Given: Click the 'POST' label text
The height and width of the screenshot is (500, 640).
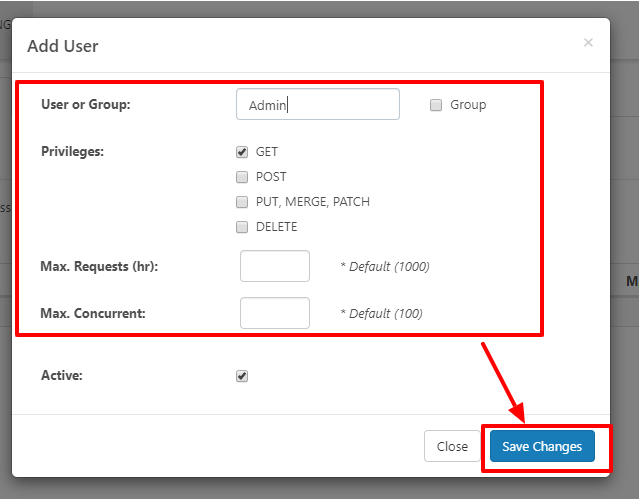Looking at the screenshot, I should [x=271, y=177].
